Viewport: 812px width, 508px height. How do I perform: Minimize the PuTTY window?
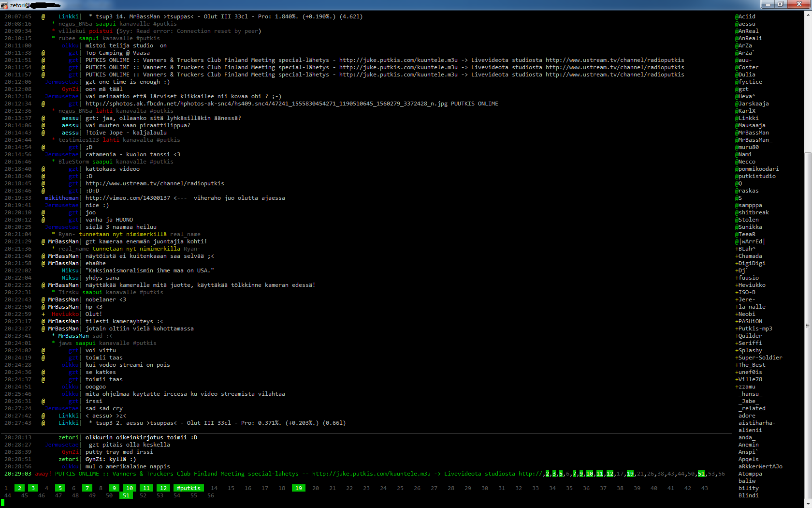768,4
